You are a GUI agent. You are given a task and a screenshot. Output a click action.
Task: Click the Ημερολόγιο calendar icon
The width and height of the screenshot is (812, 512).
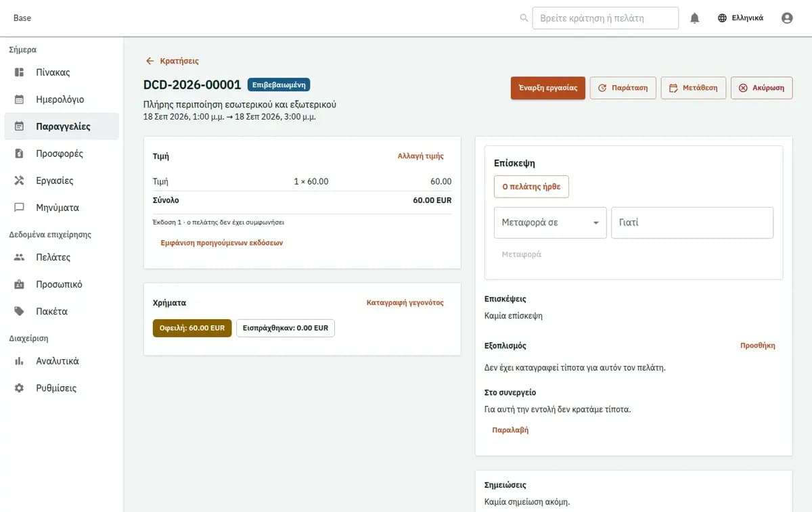pyautogui.click(x=20, y=99)
